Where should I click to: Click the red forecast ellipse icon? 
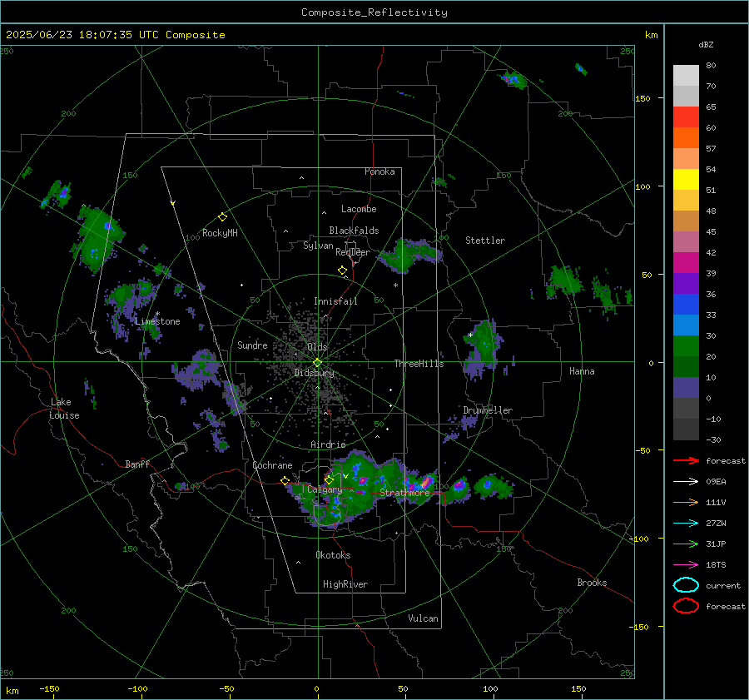[686, 606]
